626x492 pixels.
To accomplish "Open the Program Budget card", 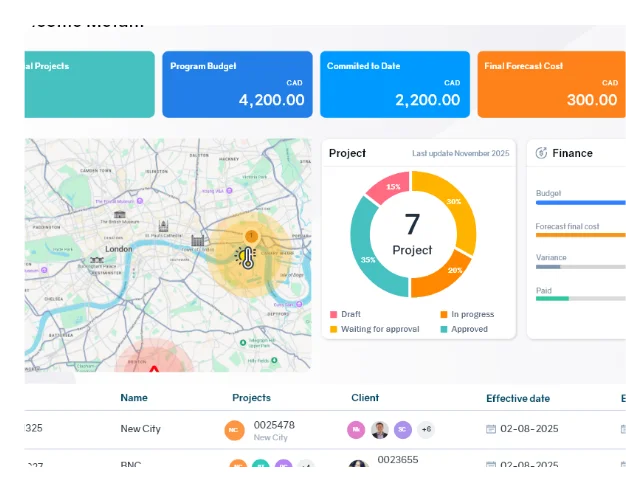I will coord(237,85).
